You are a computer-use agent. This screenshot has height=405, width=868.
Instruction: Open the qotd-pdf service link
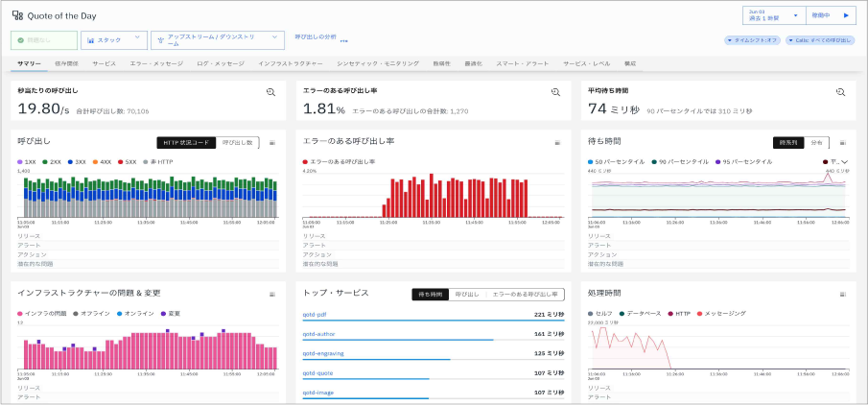pos(314,315)
